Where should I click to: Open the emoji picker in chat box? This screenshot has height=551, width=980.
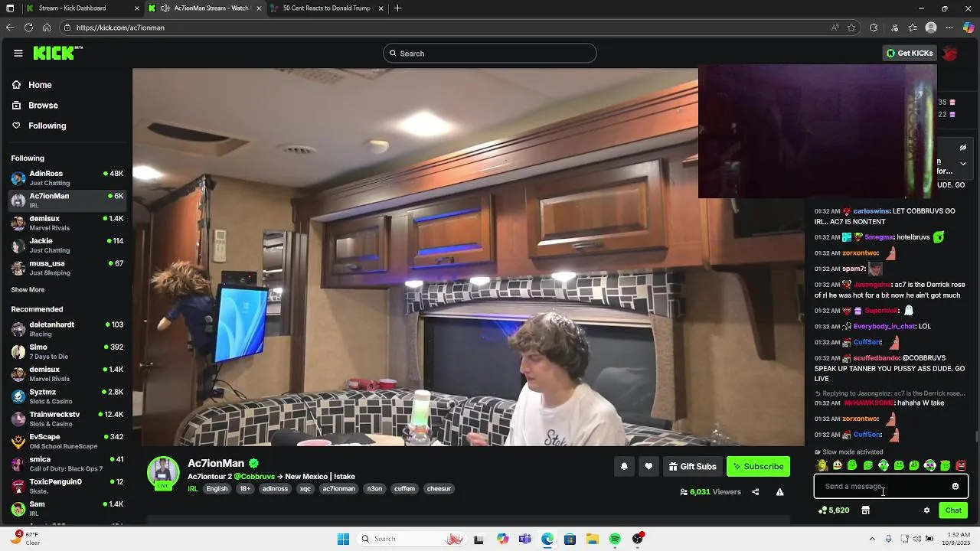coord(955,486)
